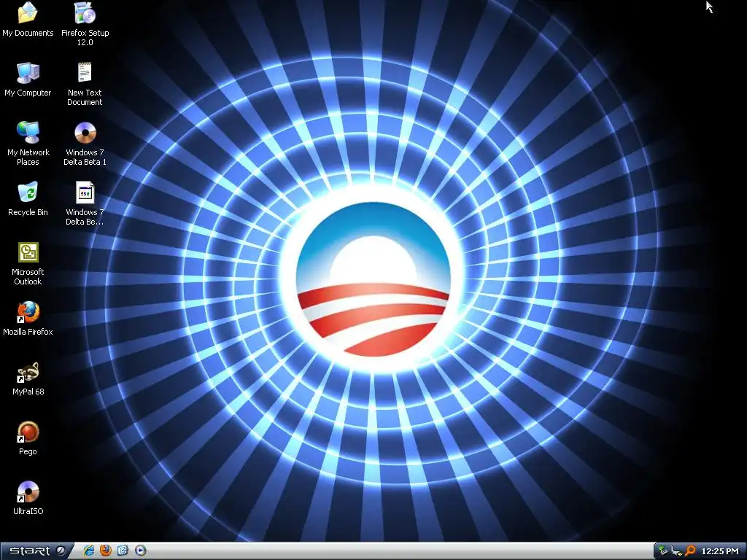Launch Firefox from the Quick Launch bar

pyautogui.click(x=106, y=551)
